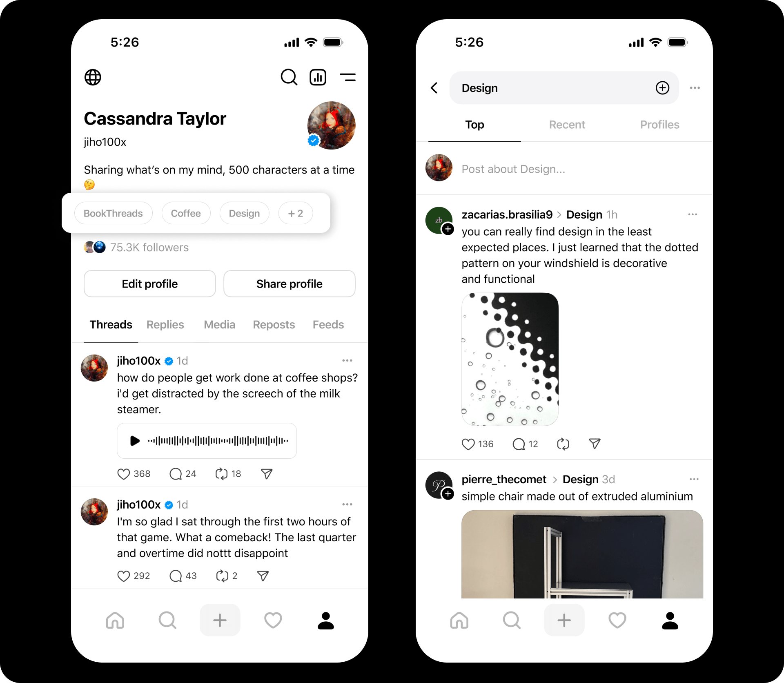Select the Top tab in Design search
This screenshot has width=784, height=683.
[475, 125]
